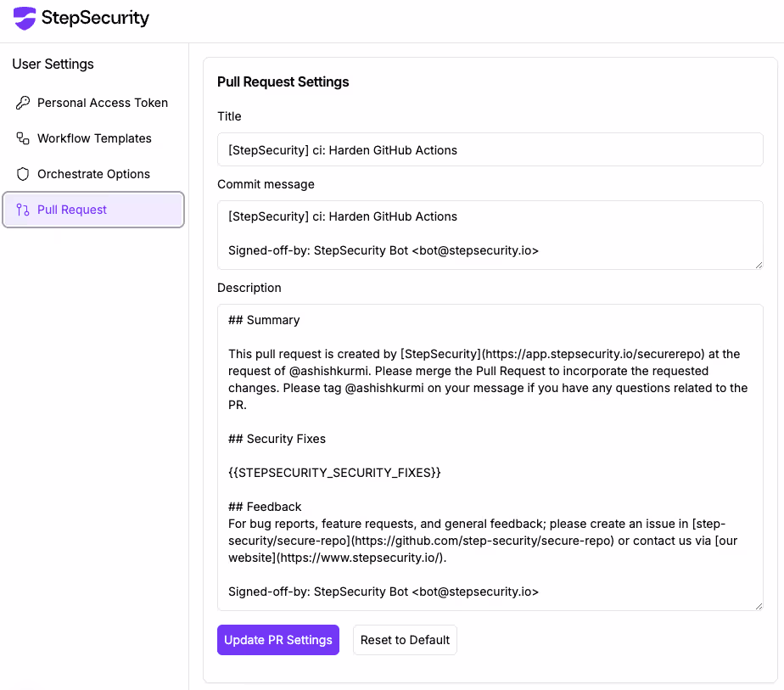Click the Description label
This screenshot has width=784, height=690.
point(249,288)
